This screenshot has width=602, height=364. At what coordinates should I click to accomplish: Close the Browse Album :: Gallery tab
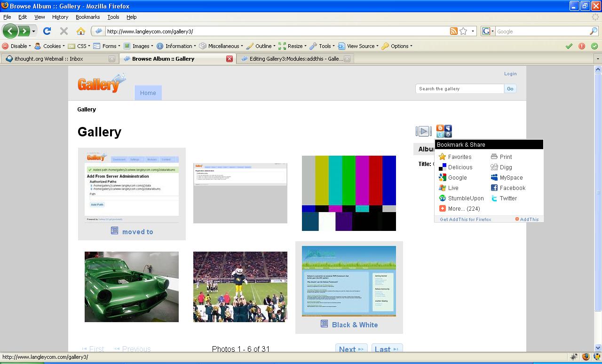click(x=230, y=59)
